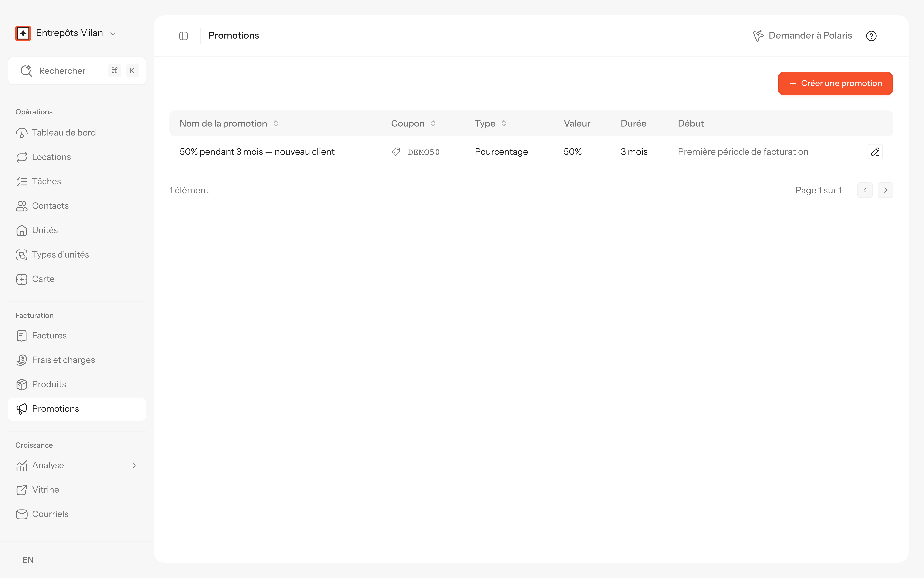The width and height of the screenshot is (924, 578).
Task: Toggle the sidebar panel icon
Action: pyautogui.click(x=184, y=36)
